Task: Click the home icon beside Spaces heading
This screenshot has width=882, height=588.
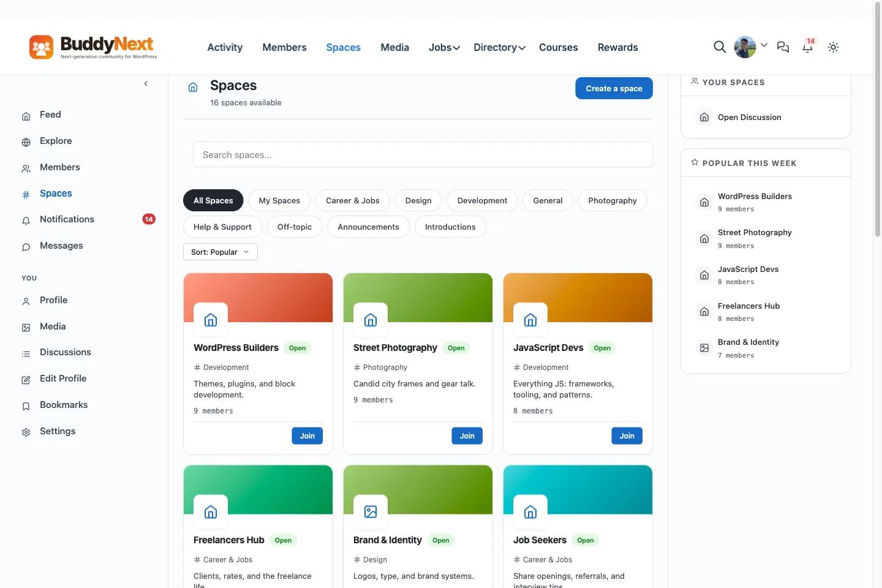Action: coord(193,87)
